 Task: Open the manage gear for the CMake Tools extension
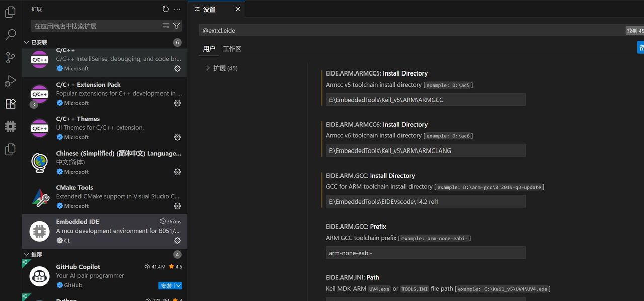click(177, 206)
